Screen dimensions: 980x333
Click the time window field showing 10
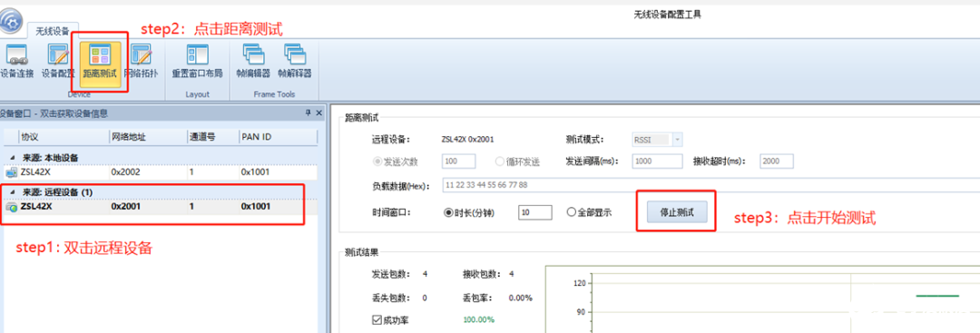click(x=535, y=212)
